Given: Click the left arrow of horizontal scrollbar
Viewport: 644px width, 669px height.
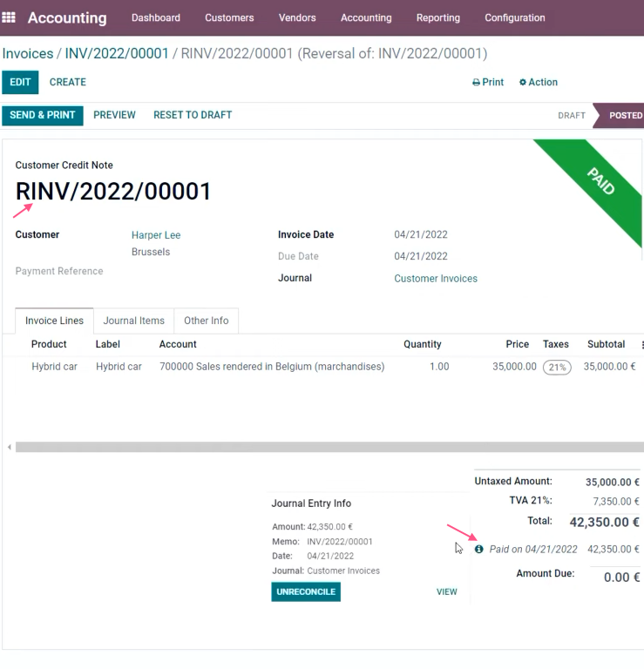Looking at the screenshot, I should pos(9,447).
